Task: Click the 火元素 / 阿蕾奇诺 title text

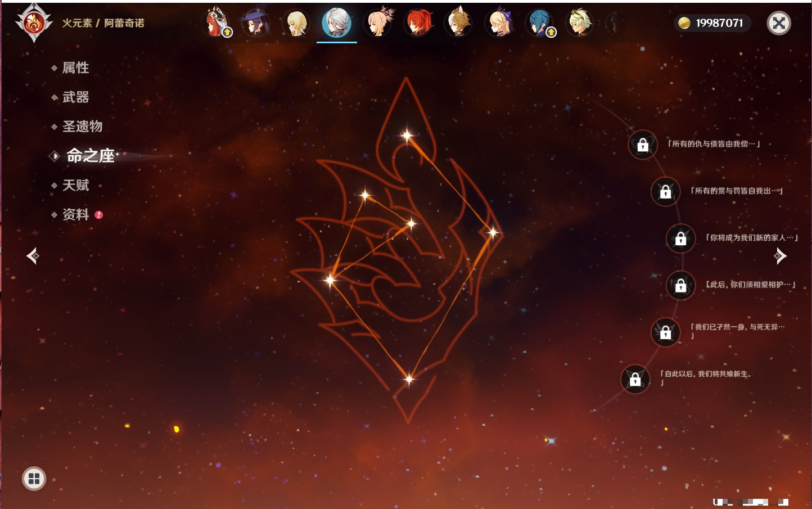Action: [x=103, y=23]
